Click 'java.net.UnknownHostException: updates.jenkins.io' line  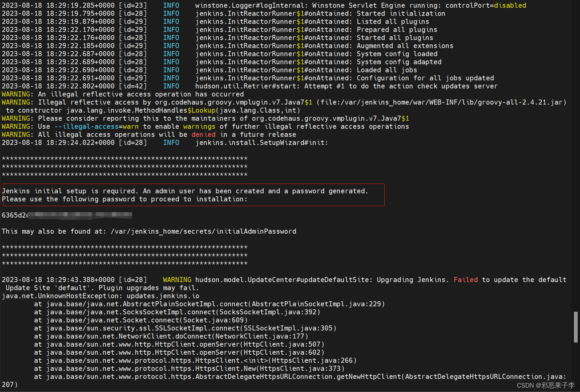[x=101, y=296]
